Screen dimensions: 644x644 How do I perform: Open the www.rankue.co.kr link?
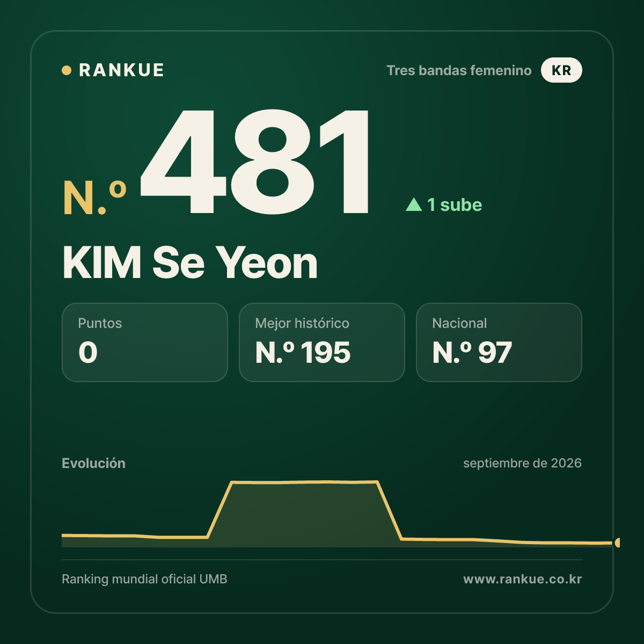[x=522, y=579]
